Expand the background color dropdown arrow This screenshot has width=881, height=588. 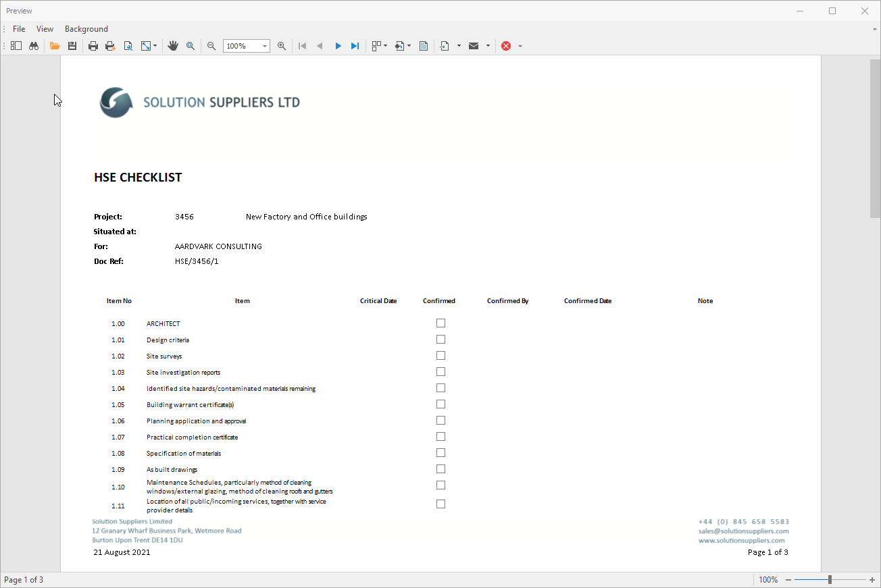(409, 46)
